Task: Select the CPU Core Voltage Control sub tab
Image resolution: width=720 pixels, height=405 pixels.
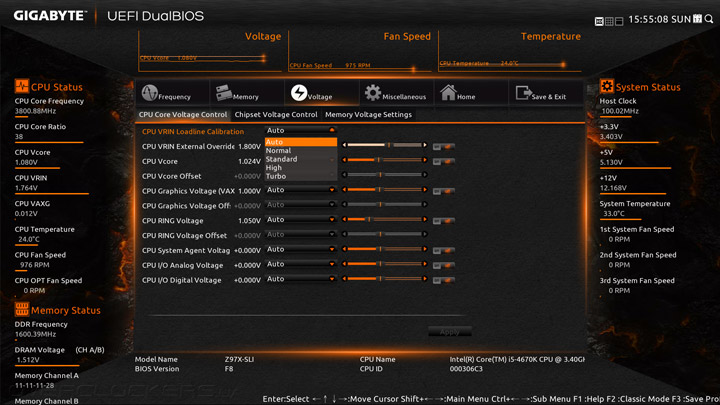Action: [183, 115]
